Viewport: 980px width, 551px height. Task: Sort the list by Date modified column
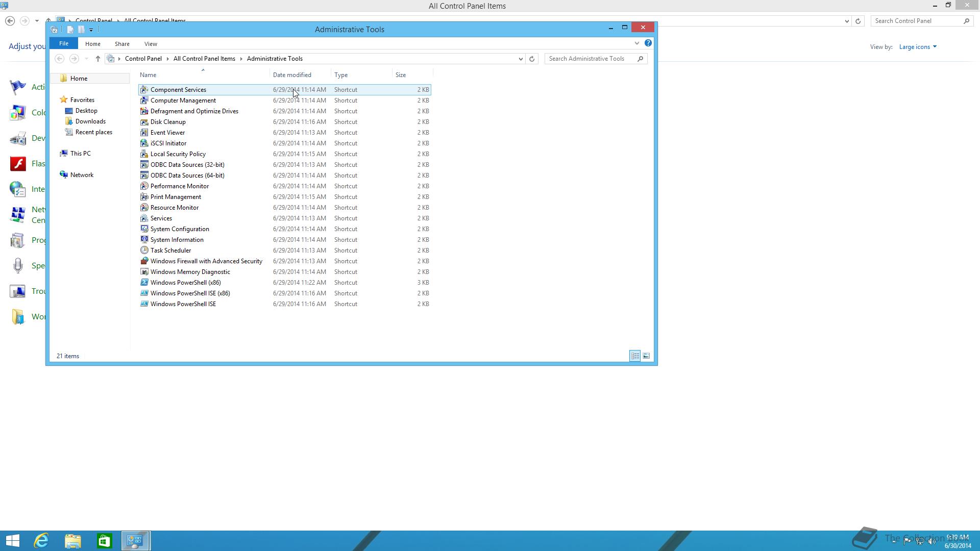tap(301, 75)
